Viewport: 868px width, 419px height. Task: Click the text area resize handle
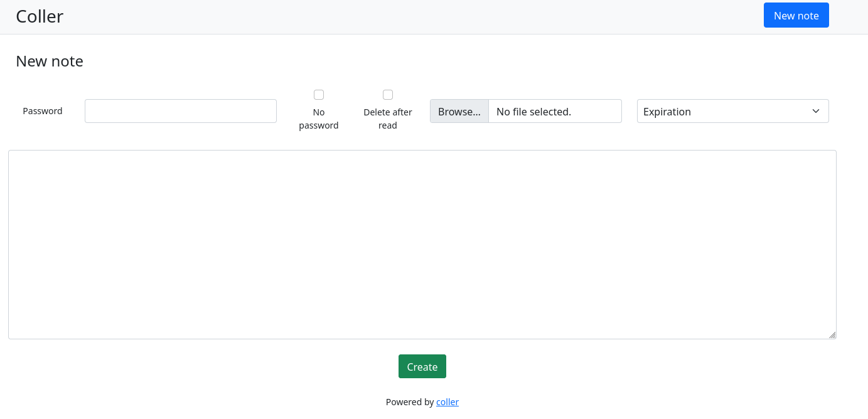pyautogui.click(x=832, y=335)
